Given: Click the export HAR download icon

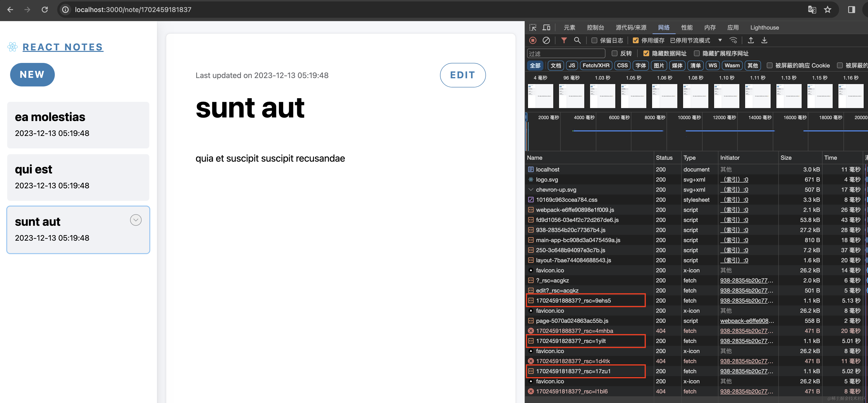Looking at the screenshot, I should coord(764,40).
